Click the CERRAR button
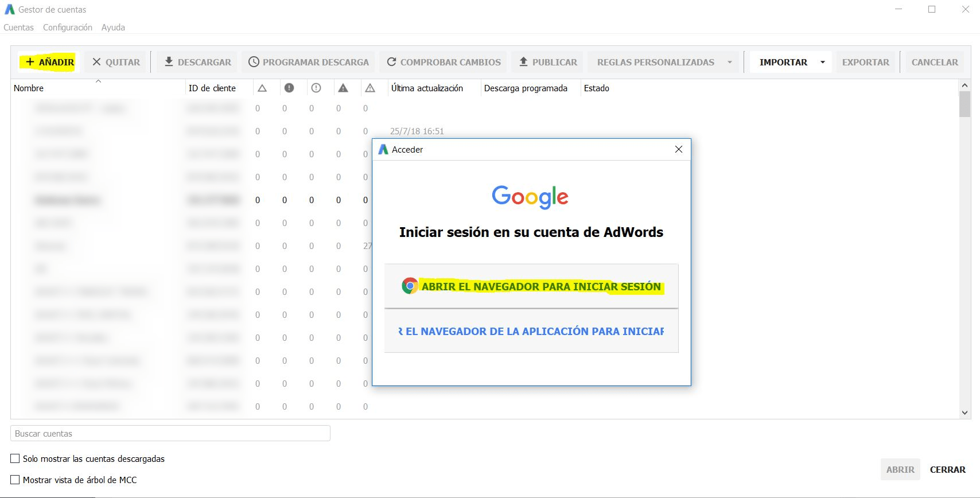The width and height of the screenshot is (980, 498). 947,469
